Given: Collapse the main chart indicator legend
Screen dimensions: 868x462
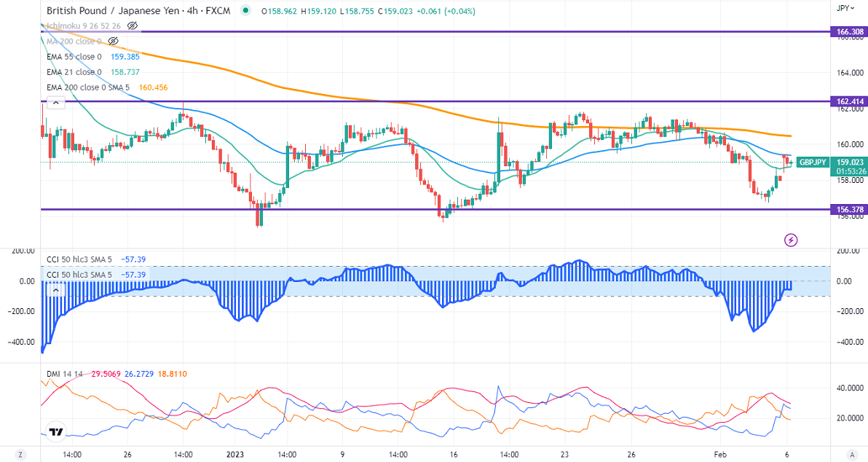Looking at the screenshot, I should click(x=53, y=103).
